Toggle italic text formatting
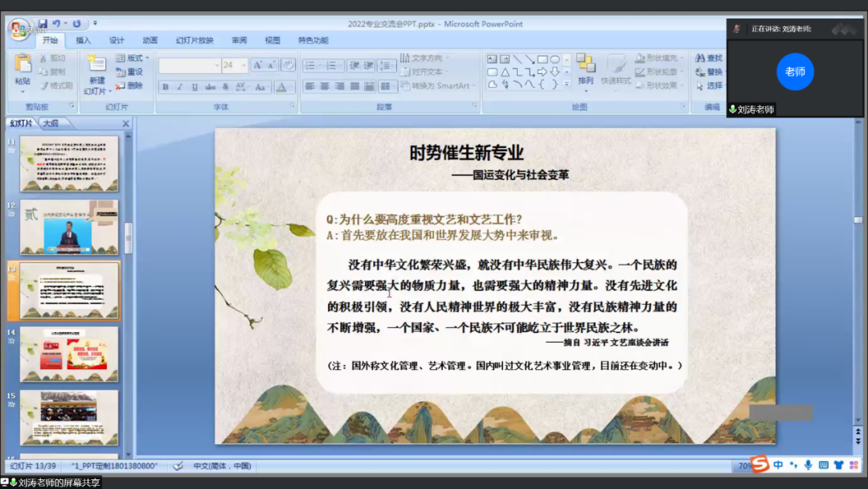Screen dimensions: 868x489 coord(180,87)
